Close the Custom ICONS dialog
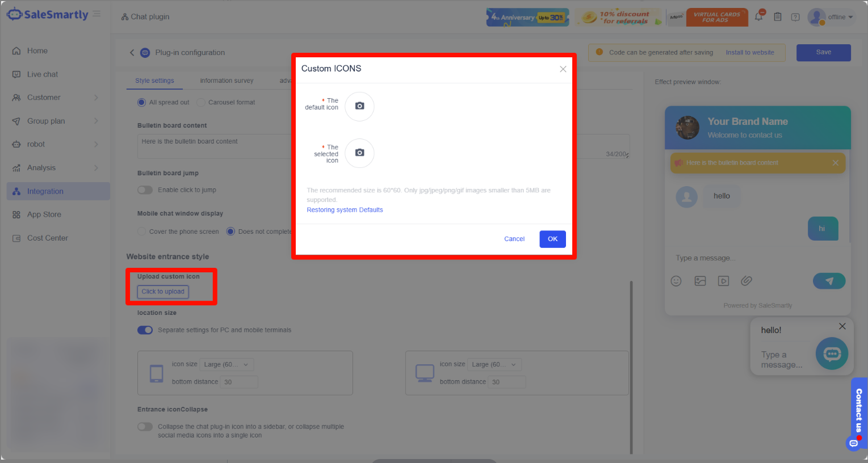Image resolution: width=868 pixels, height=463 pixels. [563, 69]
